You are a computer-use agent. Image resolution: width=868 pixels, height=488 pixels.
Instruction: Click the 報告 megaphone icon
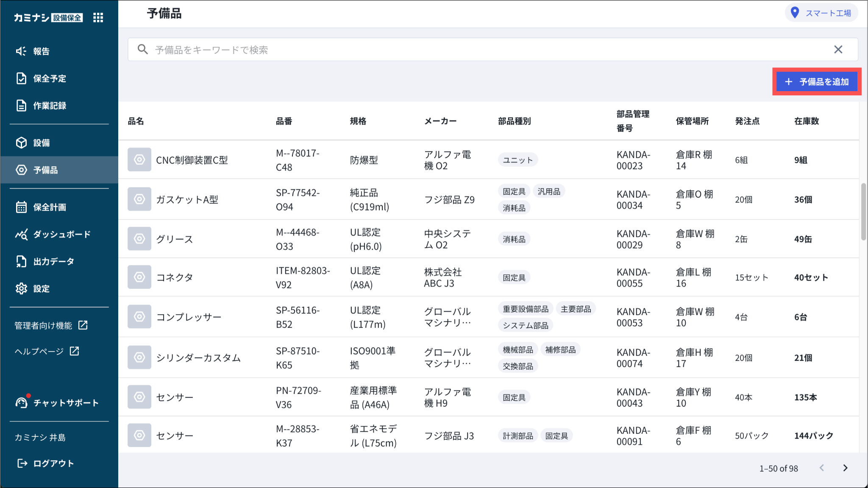point(21,51)
